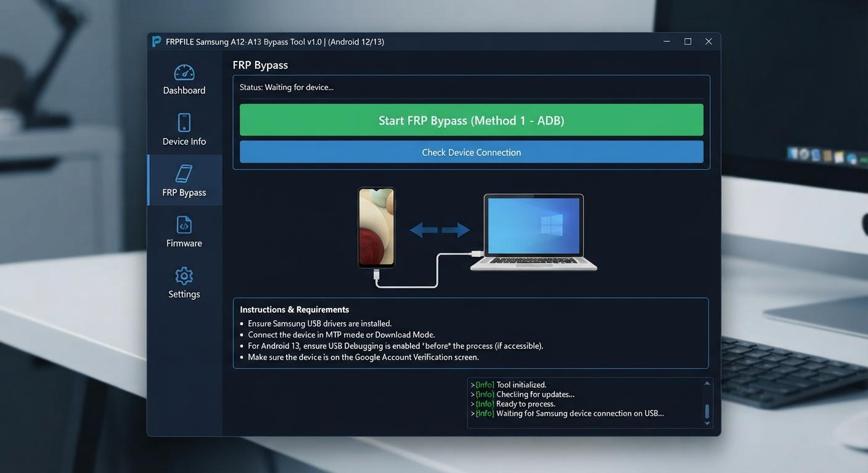The image size is (868, 473).
Task: Open the Settings gear icon
Action: [x=184, y=275]
